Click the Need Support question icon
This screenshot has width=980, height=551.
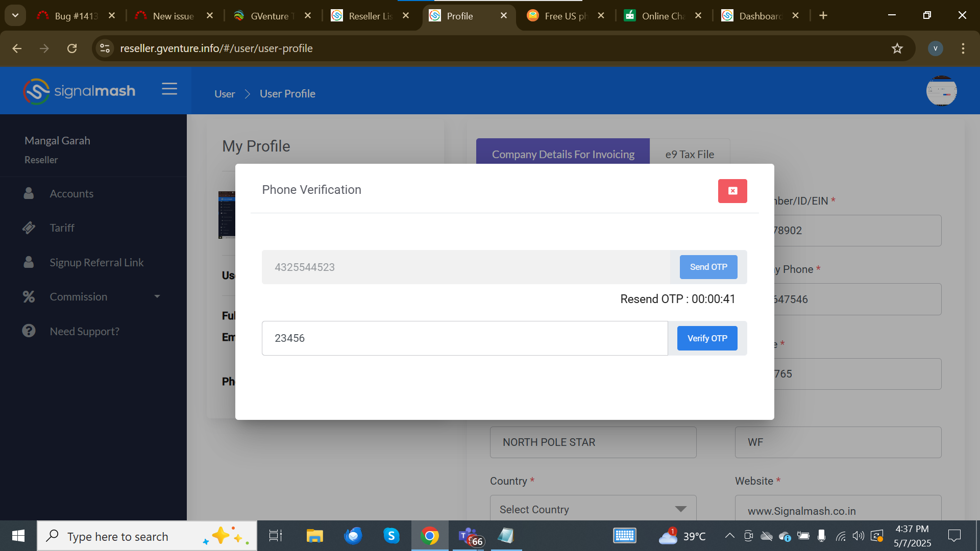pyautogui.click(x=29, y=331)
